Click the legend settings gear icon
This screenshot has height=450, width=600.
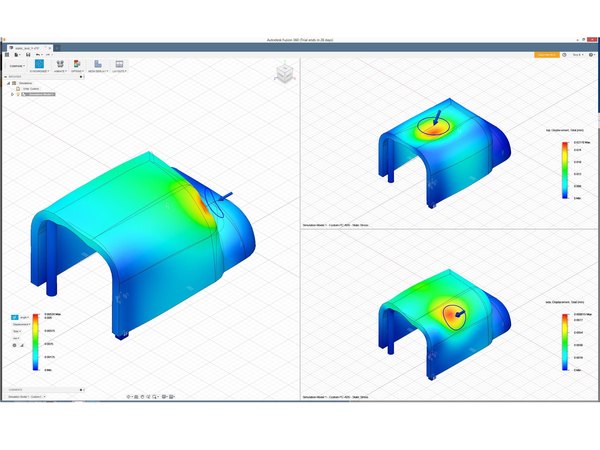[15, 345]
